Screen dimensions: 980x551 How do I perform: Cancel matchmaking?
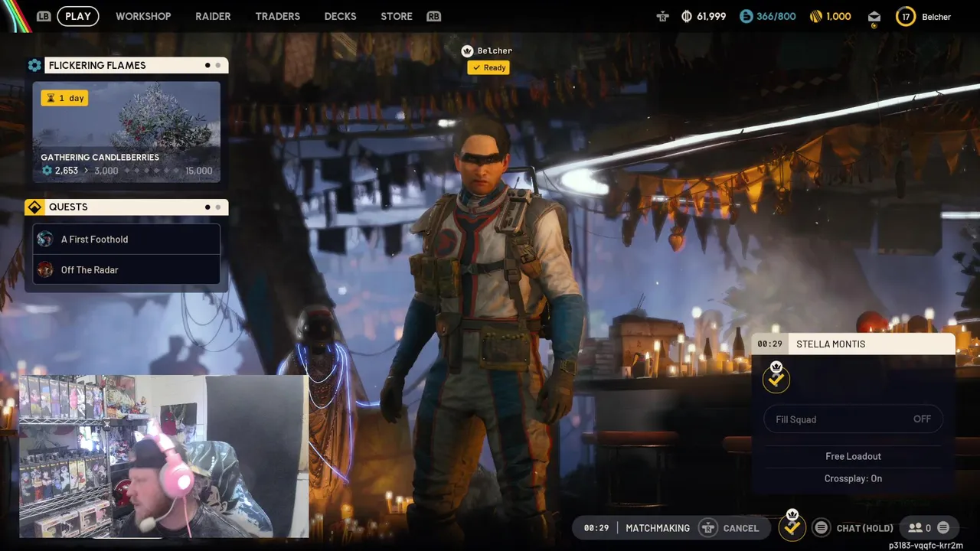(x=741, y=528)
